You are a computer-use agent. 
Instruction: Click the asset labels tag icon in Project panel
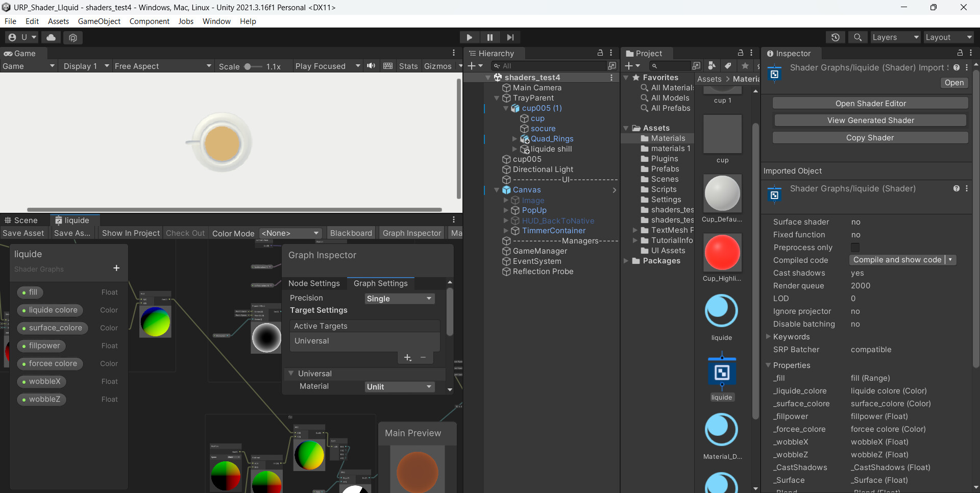point(727,66)
